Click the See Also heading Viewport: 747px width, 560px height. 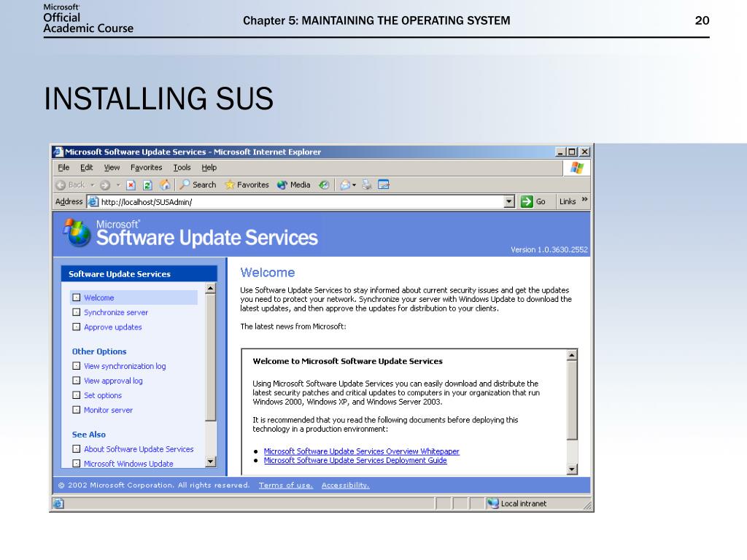pos(88,435)
